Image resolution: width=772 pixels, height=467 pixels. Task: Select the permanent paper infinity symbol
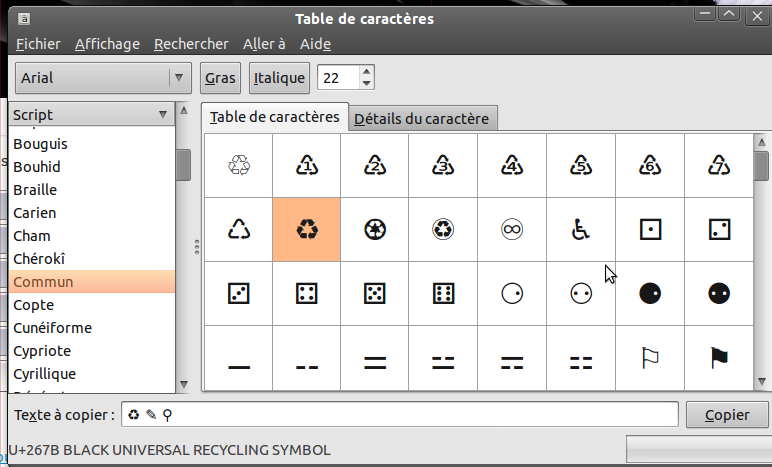click(x=512, y=229)
